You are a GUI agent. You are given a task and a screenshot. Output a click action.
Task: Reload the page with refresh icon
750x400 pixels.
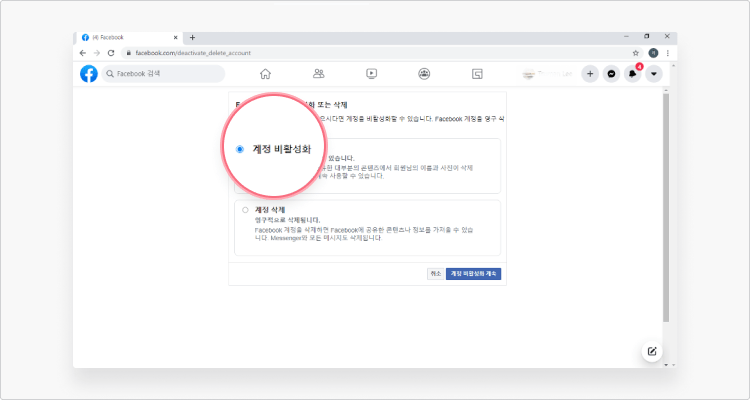(111, 53)
